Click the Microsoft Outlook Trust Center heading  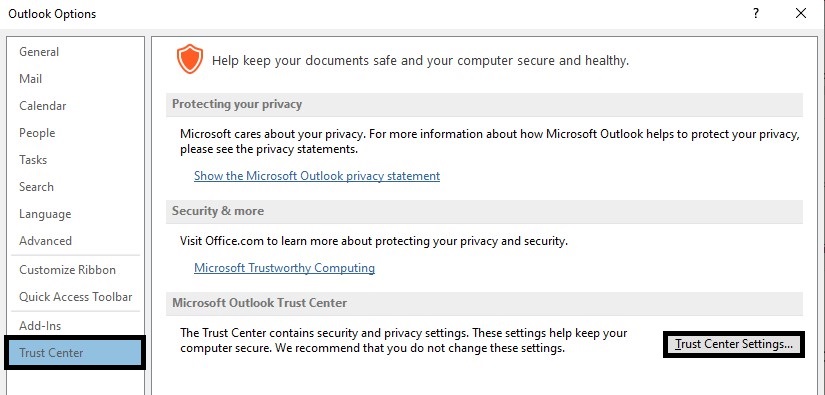259,303
